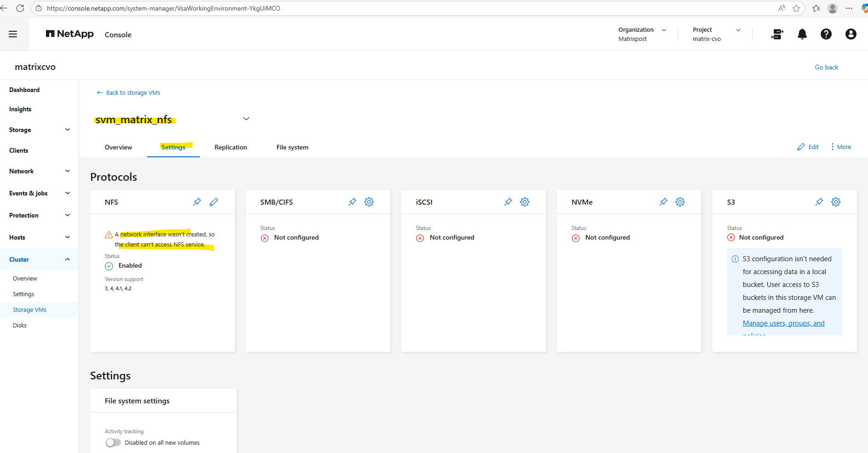The image size is (868, 453).
Task: Click the Read aloud icon in address bar
Action: (782, 8)
